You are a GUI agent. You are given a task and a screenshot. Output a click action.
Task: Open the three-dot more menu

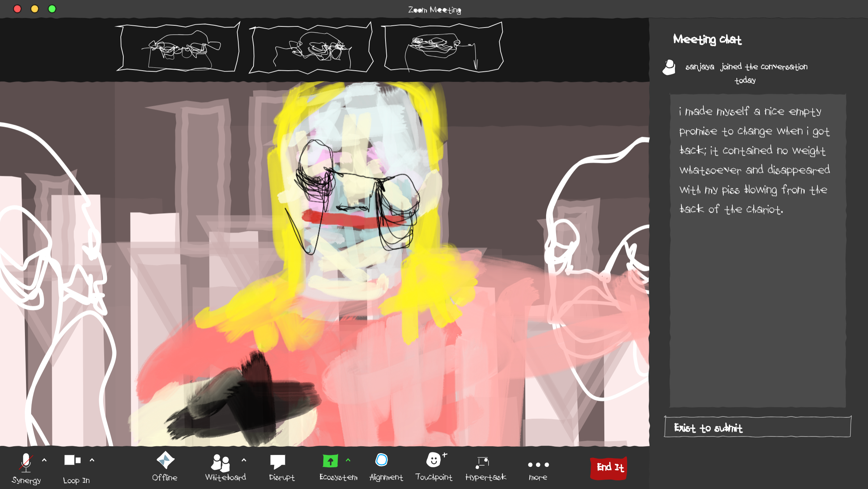538,465
